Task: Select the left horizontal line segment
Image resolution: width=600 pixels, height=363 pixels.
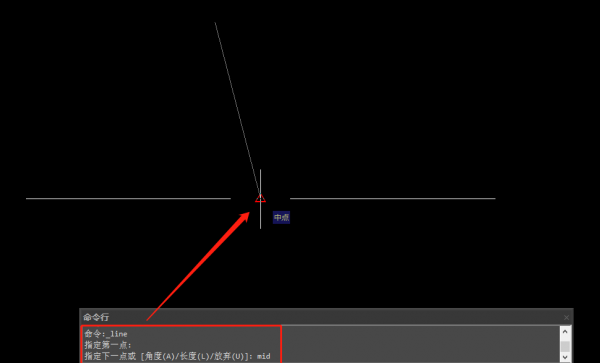Action: (x=128, y=199)
